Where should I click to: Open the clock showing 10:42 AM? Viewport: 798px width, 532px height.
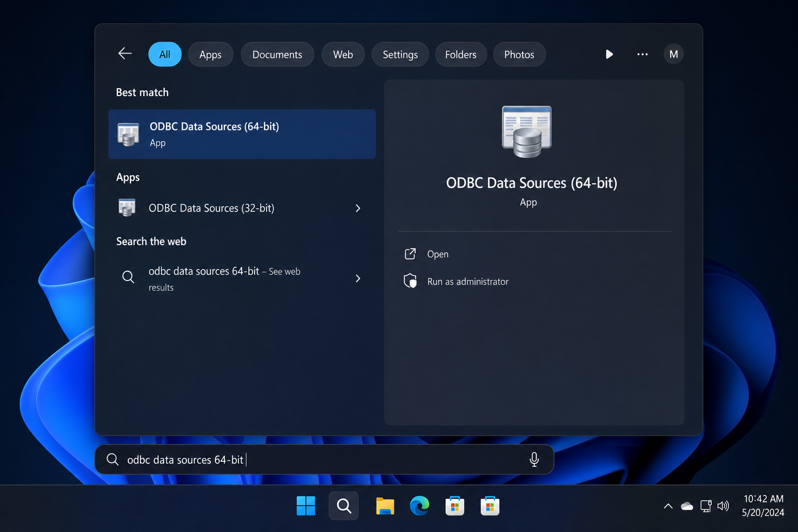pos(763,506)
